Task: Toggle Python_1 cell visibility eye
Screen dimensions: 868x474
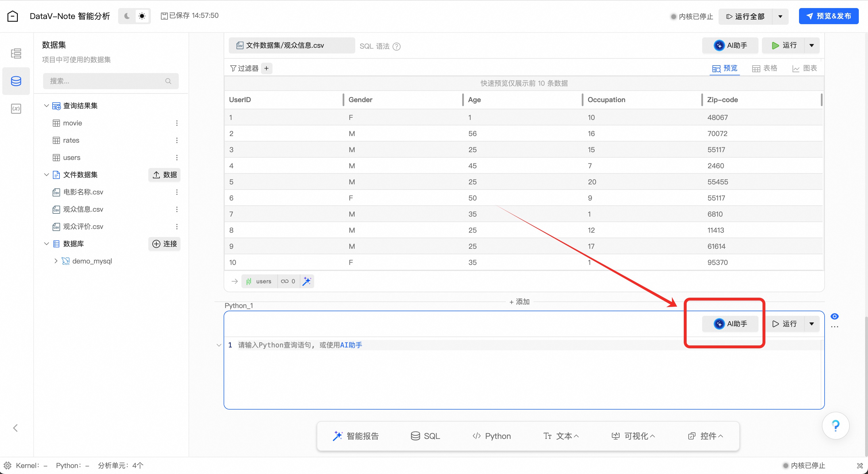Action: (x=834, y=316)
